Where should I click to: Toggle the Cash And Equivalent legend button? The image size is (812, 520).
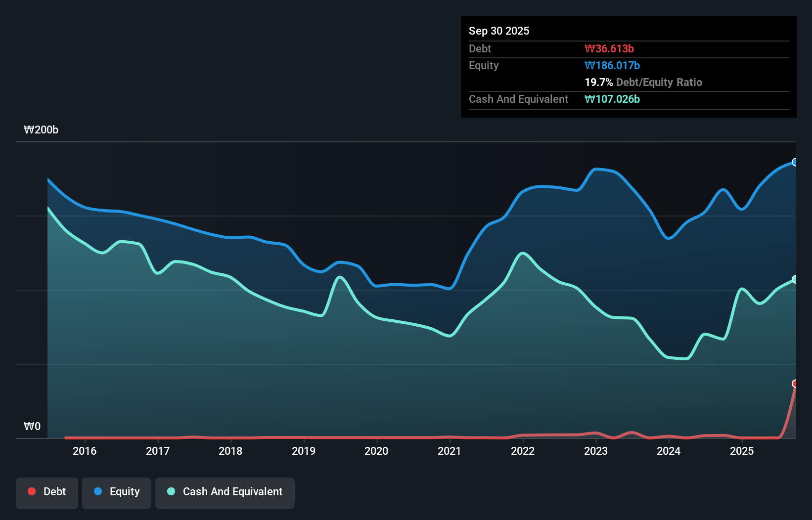point(225,493)
